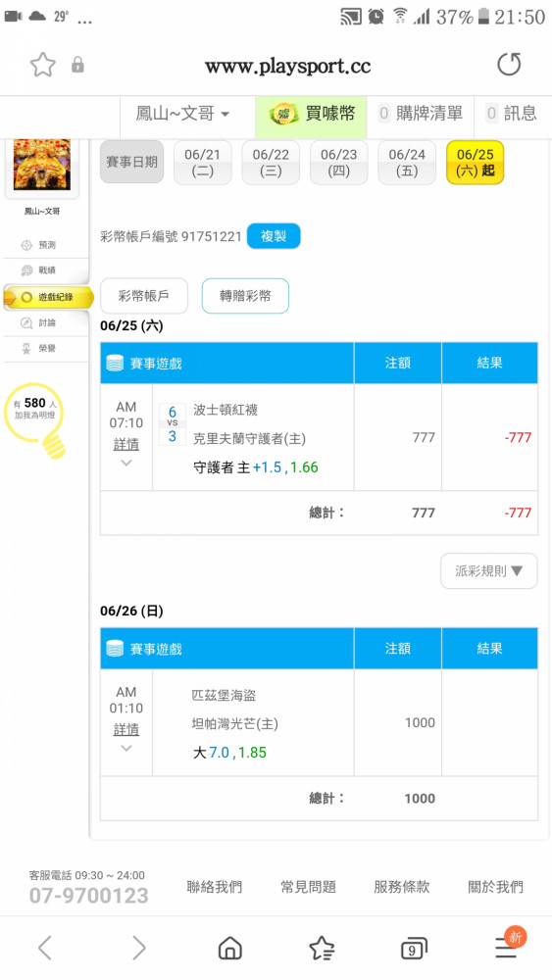552x980 pixels.
Task: Expand 詳情 chevron for the 01:10 game
Action: click(126, 748)
